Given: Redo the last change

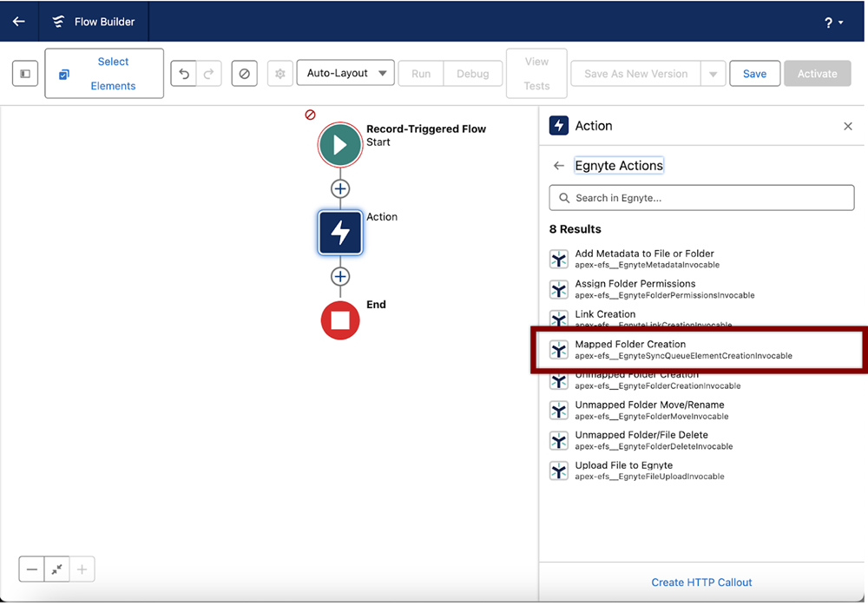Looking at the screenshot, I should [x=208, y=74].
